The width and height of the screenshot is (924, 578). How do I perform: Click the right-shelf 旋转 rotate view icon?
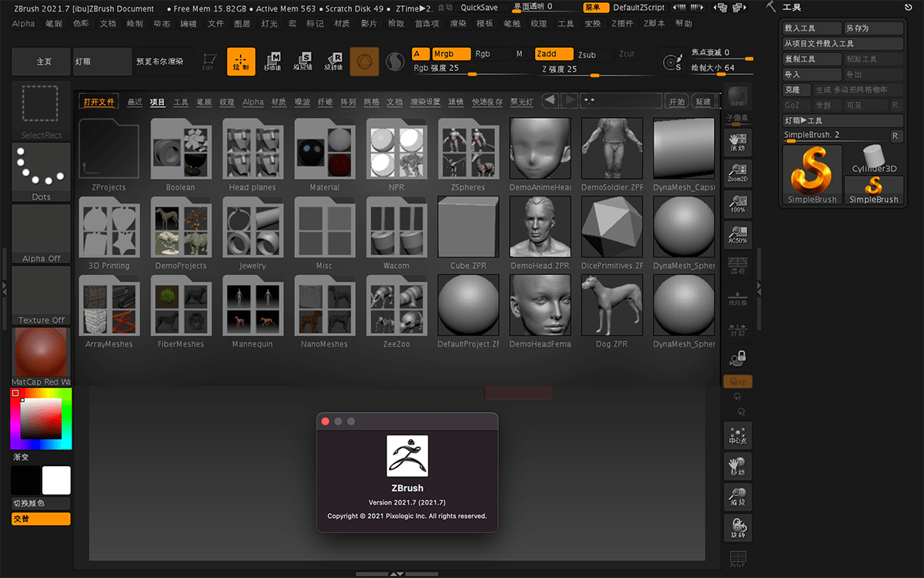738,528
